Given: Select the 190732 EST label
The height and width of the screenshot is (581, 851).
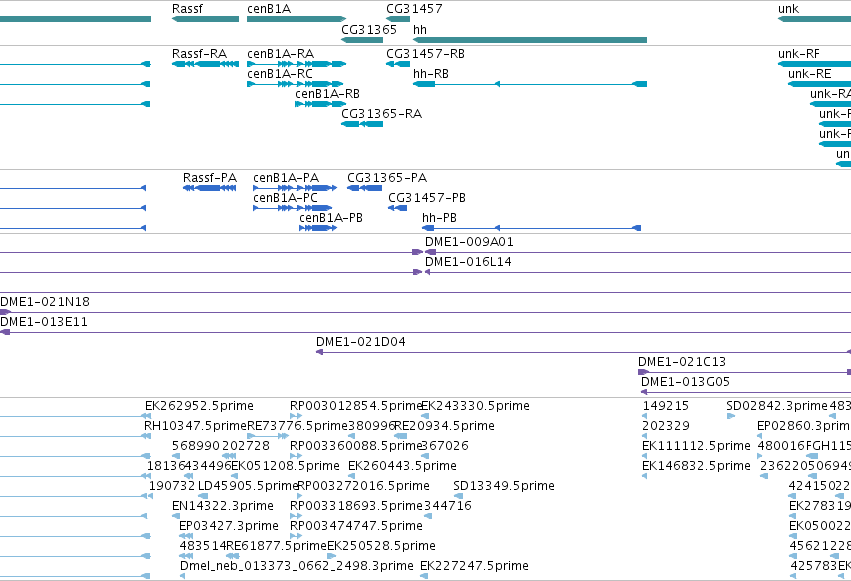Looking at the screenshot, I should click(x=172, y=486).
